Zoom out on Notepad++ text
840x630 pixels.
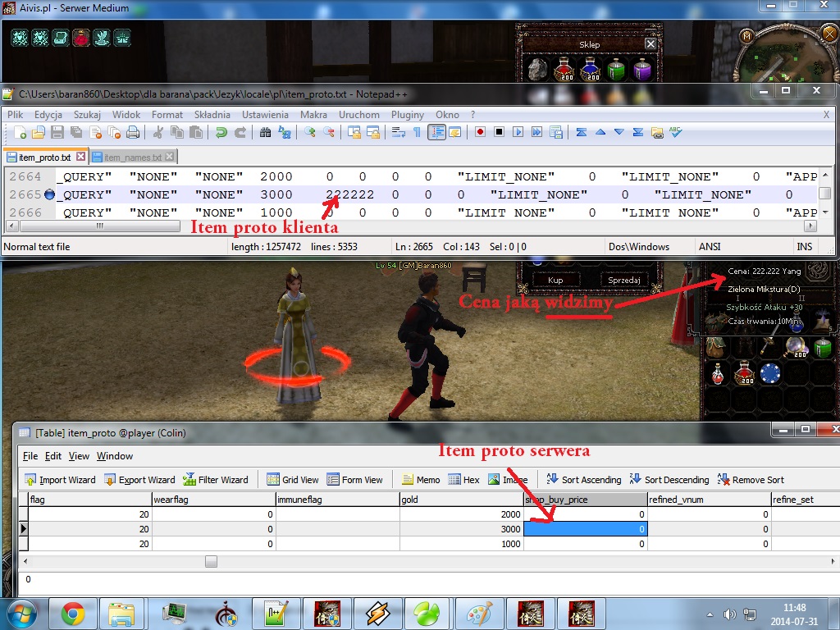[x=329, y=132]
